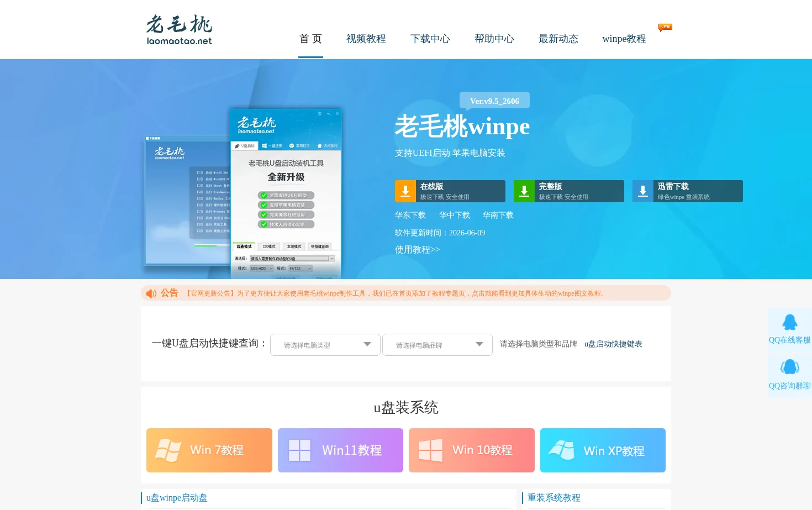Choose 华东下载 mirror link
This screenshot has height=510, width=812.
410,215
